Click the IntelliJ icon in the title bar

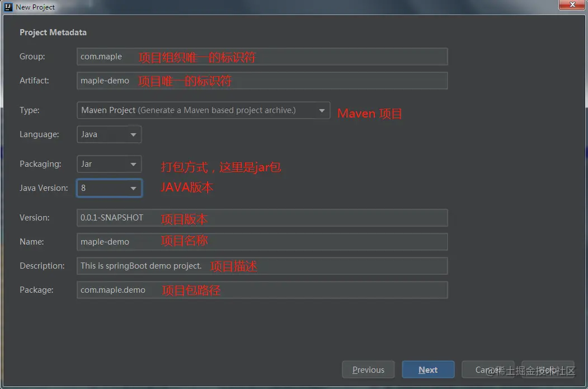8,7
